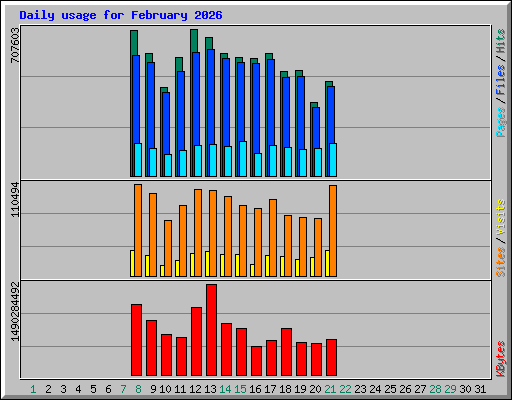The width and height of the screenshot is (512, 400).
Task: Click day number 31 on the axis
Action: pyautogui.click(x=480, y=389)
